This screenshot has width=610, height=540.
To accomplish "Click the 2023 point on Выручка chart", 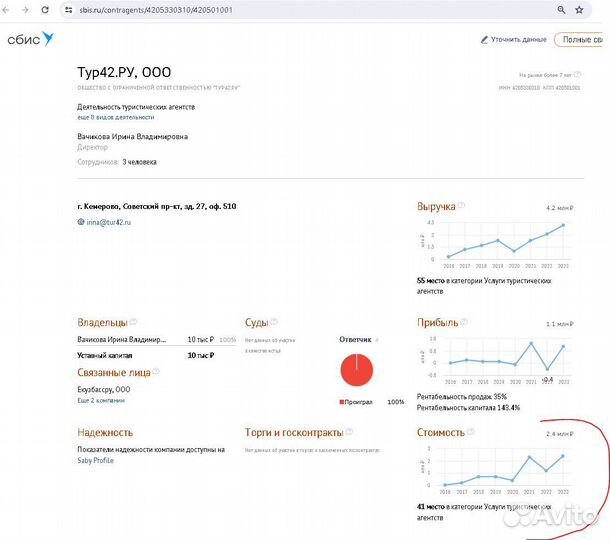I will (x=563, y=225).
